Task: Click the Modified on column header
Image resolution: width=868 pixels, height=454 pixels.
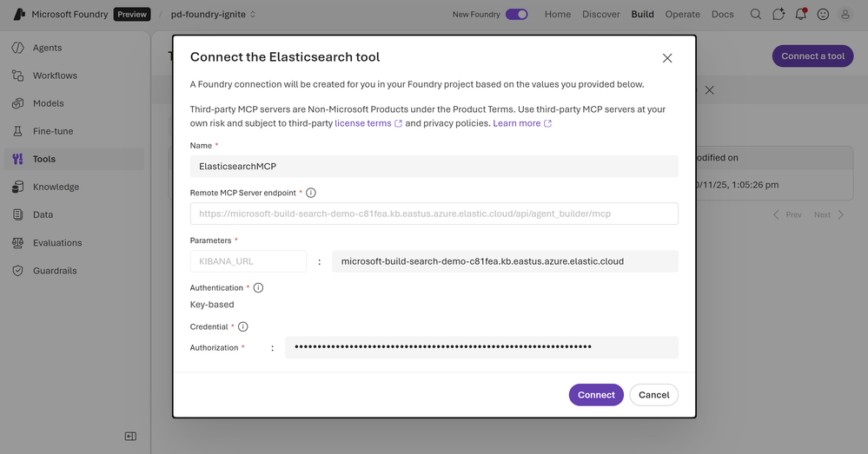Action: coord(718,158)
